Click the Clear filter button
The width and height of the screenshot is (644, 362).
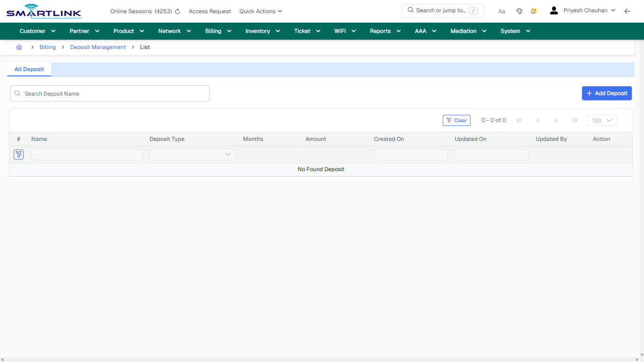pyautogui.click(x=456, y=120)
